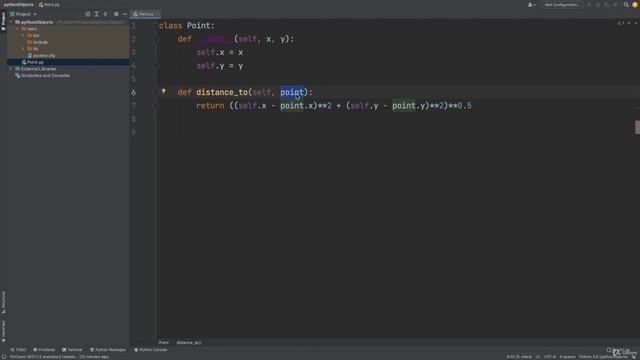This screenshot has height=360, width=640.
Task: Expand the bin folder in project tree
Action: (23, 36)
